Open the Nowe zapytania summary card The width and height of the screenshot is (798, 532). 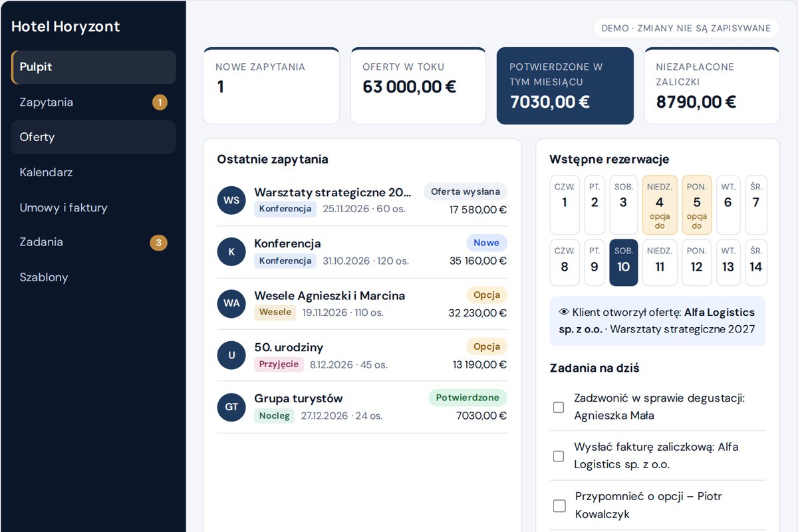[x=271, y=86]
